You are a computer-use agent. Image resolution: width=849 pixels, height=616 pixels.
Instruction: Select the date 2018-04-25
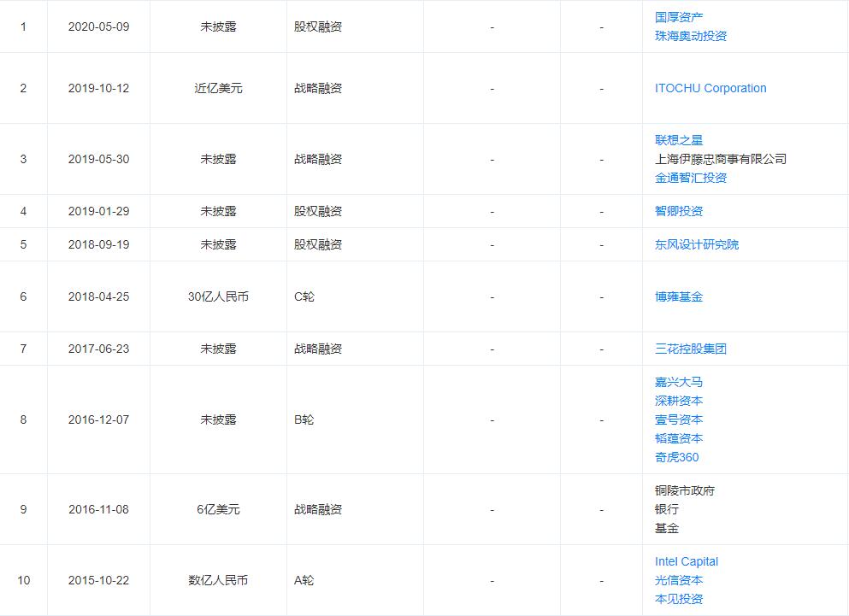[x=98, y=296]
